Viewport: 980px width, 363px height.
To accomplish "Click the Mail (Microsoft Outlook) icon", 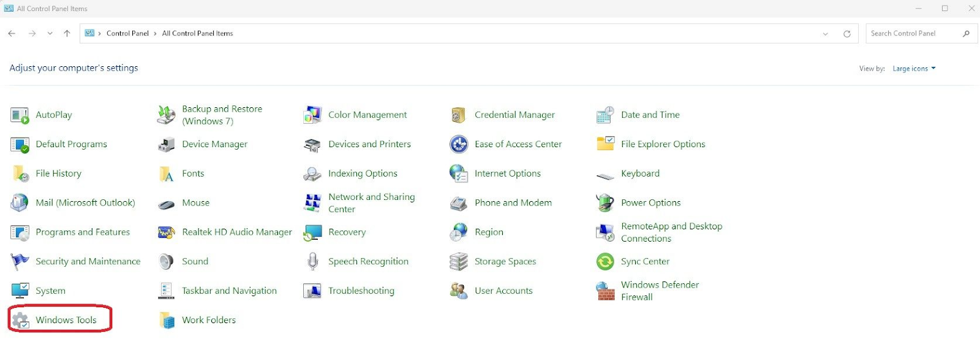I will pos(20,203).
